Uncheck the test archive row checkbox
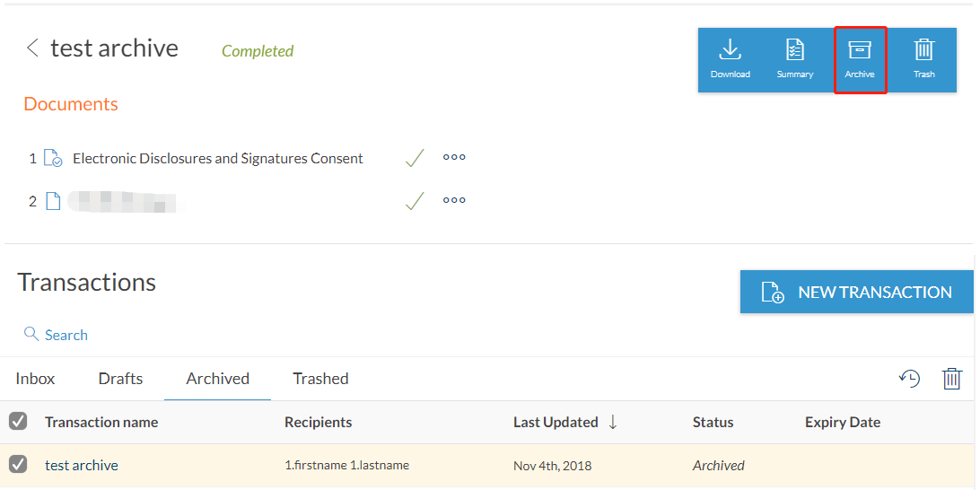980x490 pixels. [18, 464]
